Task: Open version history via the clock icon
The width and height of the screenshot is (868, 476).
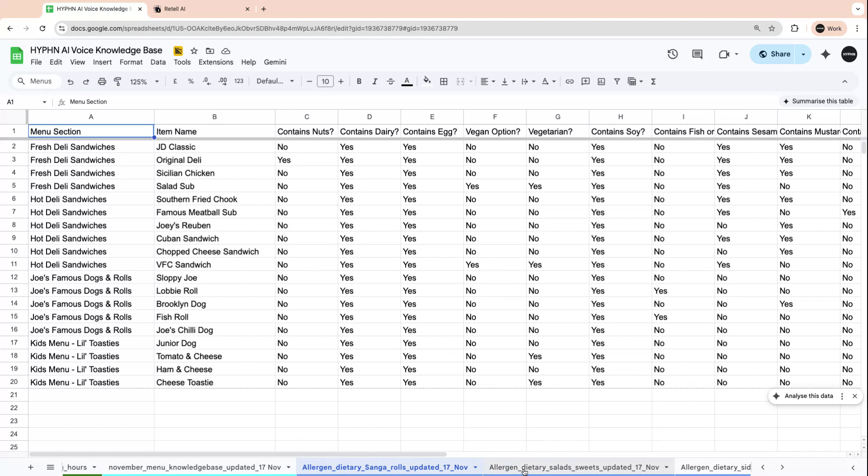Action: (672, 54)
